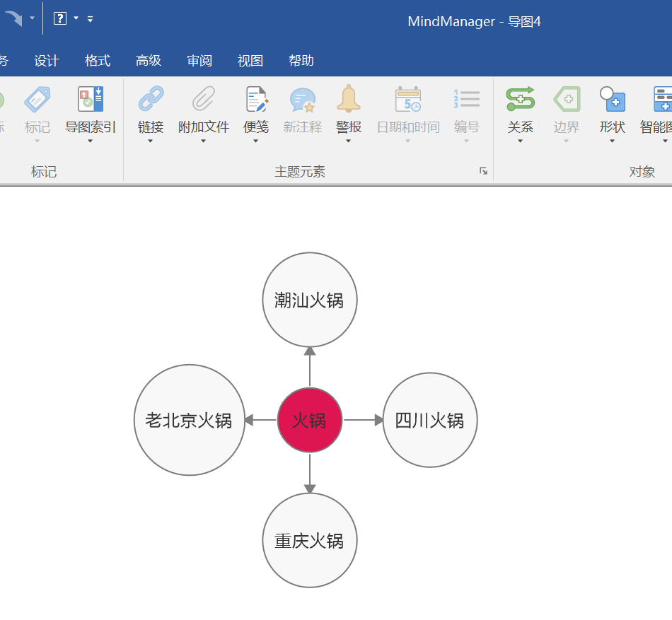The width and height of the screenshot is (672, 620).
Task: Select the red 火锅 central topic
Action: 310,419
